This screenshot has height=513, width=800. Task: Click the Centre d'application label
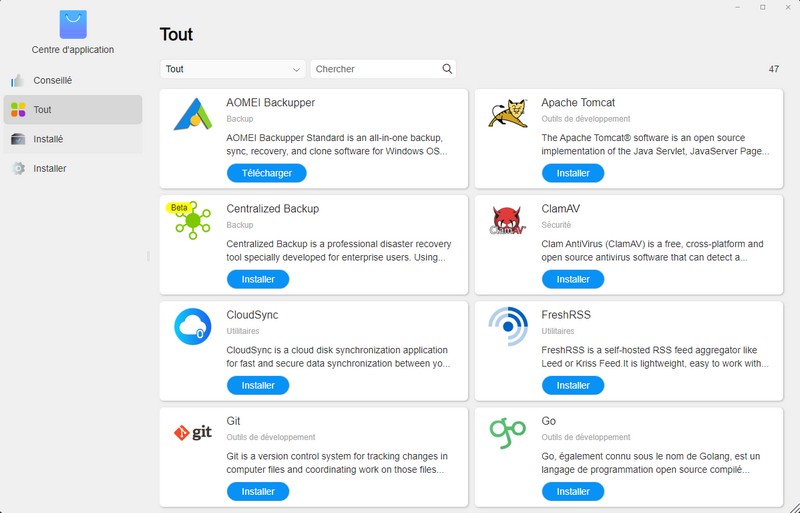coord(73,50)
